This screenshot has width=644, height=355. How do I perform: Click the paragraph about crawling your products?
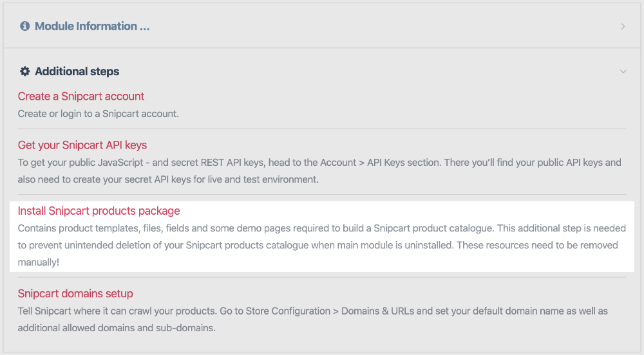tap(312, 320)
